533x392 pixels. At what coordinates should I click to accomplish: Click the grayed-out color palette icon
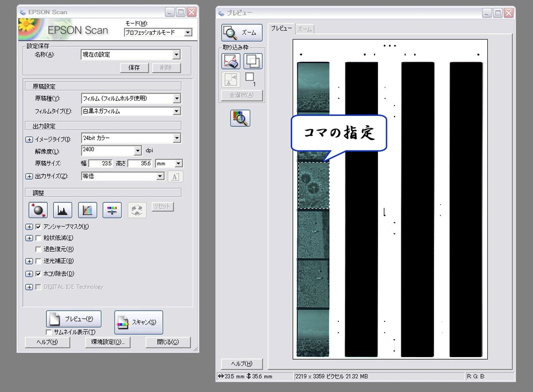point(137,210)
